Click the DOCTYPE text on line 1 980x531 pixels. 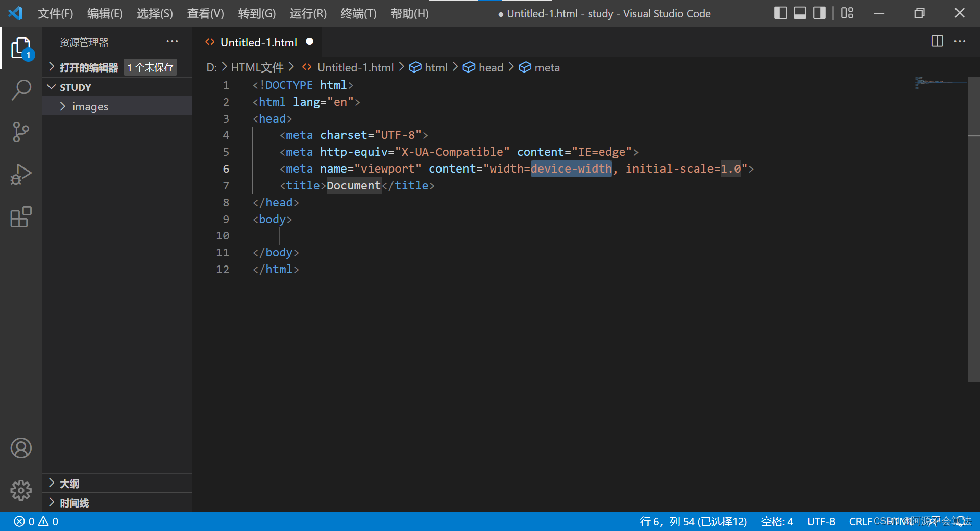click(289, 85)
